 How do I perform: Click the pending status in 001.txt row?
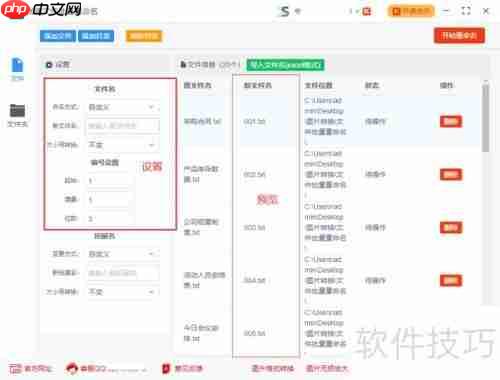pos(375,122)
